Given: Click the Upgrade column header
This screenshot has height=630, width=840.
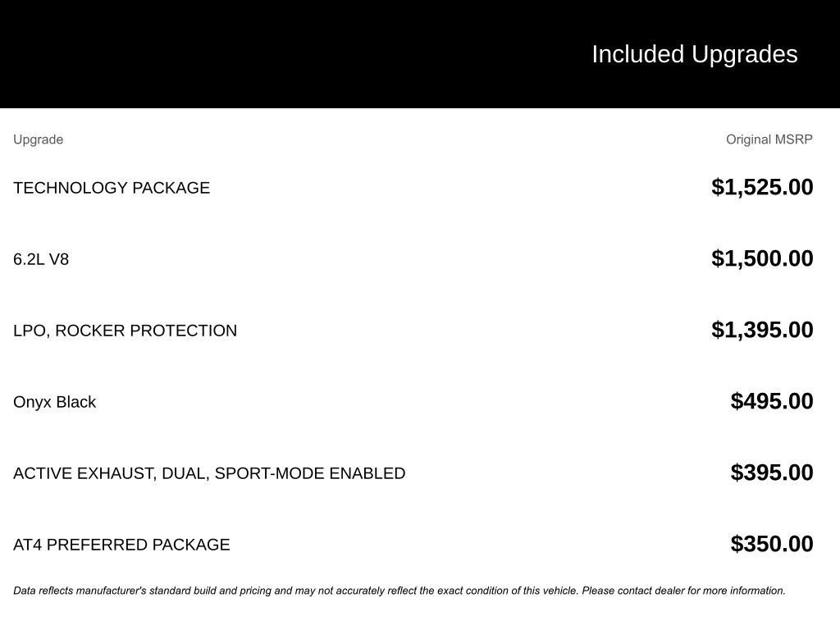Looking at the screenshot, I should (x=38, y=139).
